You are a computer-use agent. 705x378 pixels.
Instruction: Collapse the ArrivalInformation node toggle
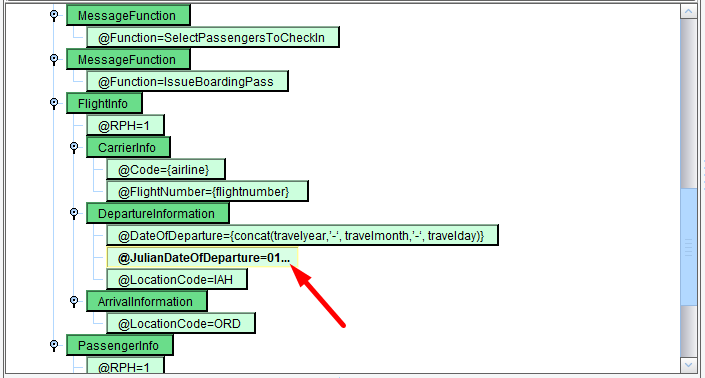(x=74, y=302)
